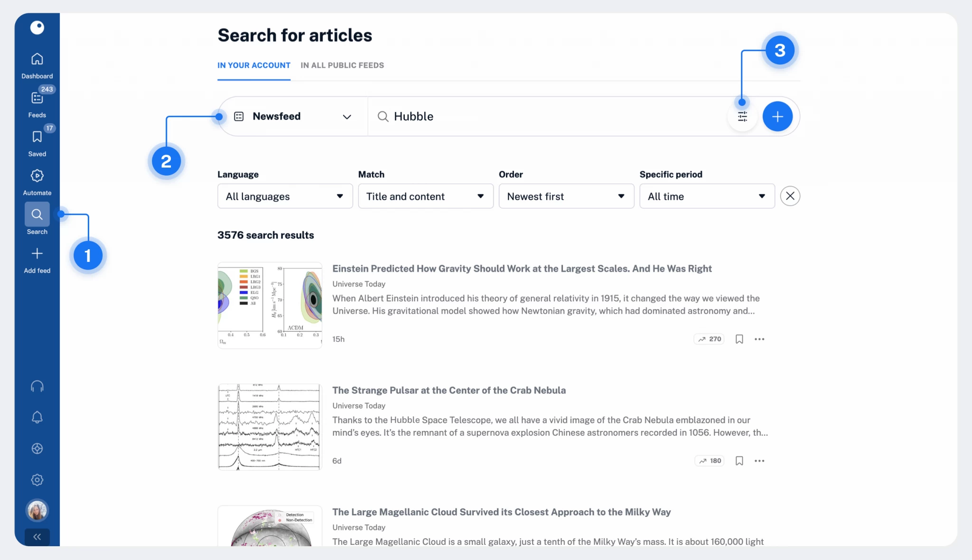Image resolution: width=972 pixels, height=560 pixels.
Task: Open the Dashboard from the sidebar
Action: coord(37,63)
